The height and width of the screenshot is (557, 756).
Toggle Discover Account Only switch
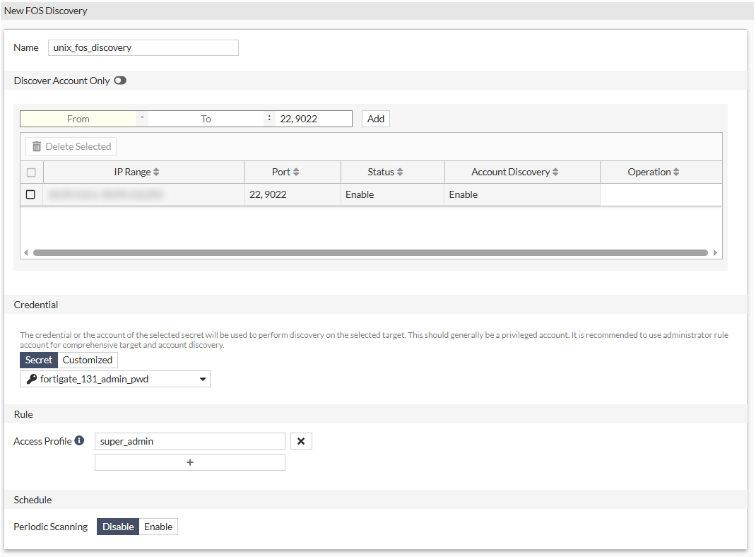(120, 81)
